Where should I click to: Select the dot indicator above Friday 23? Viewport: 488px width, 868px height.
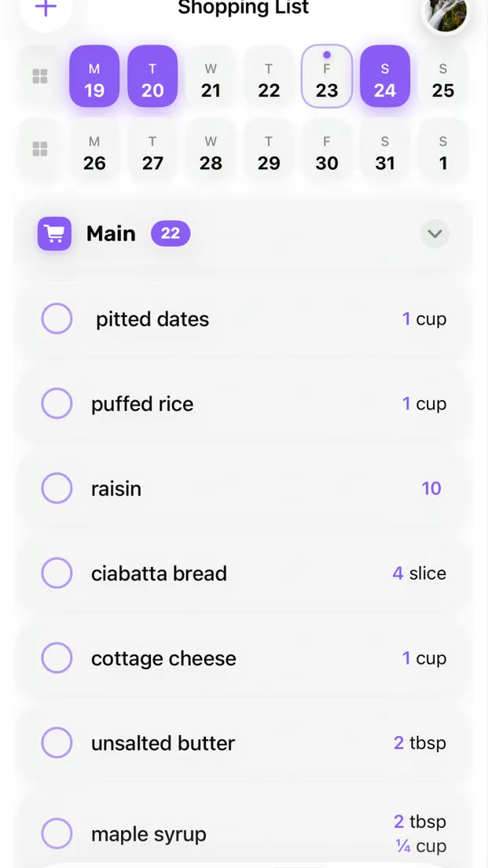327,55
